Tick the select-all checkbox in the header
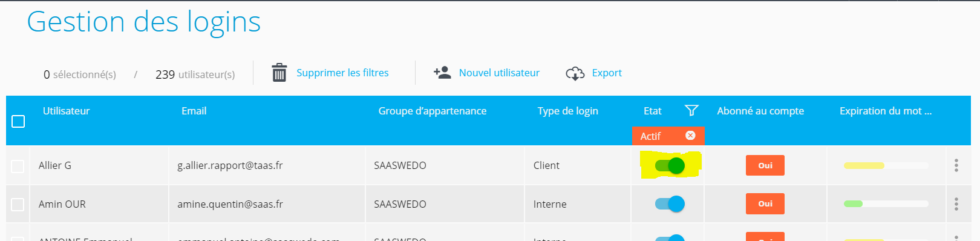Screen dimensions: 980x241 [18, 121]
